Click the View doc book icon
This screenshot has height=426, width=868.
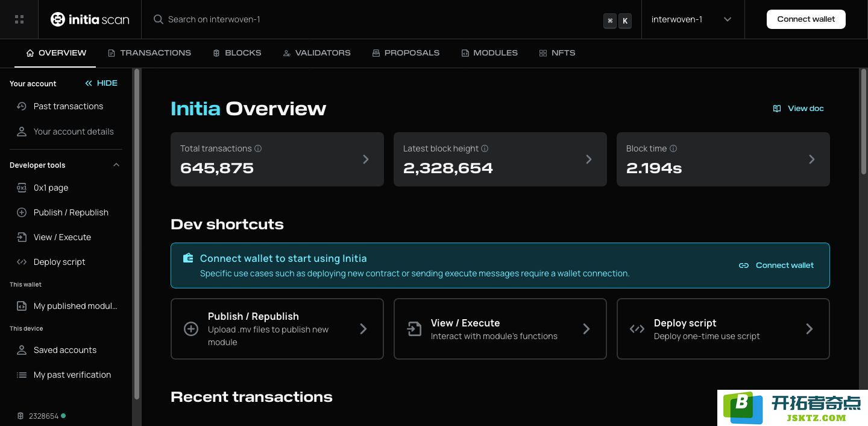[x=777, y=109]
